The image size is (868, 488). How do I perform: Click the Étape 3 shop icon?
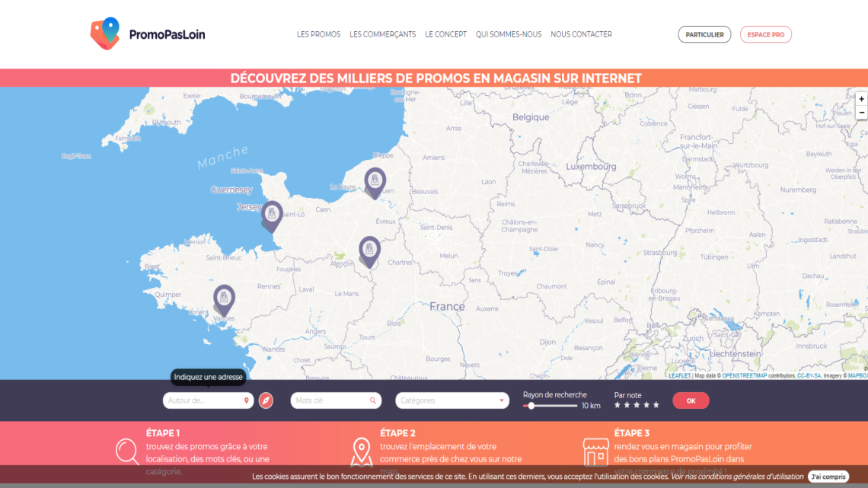595,452
